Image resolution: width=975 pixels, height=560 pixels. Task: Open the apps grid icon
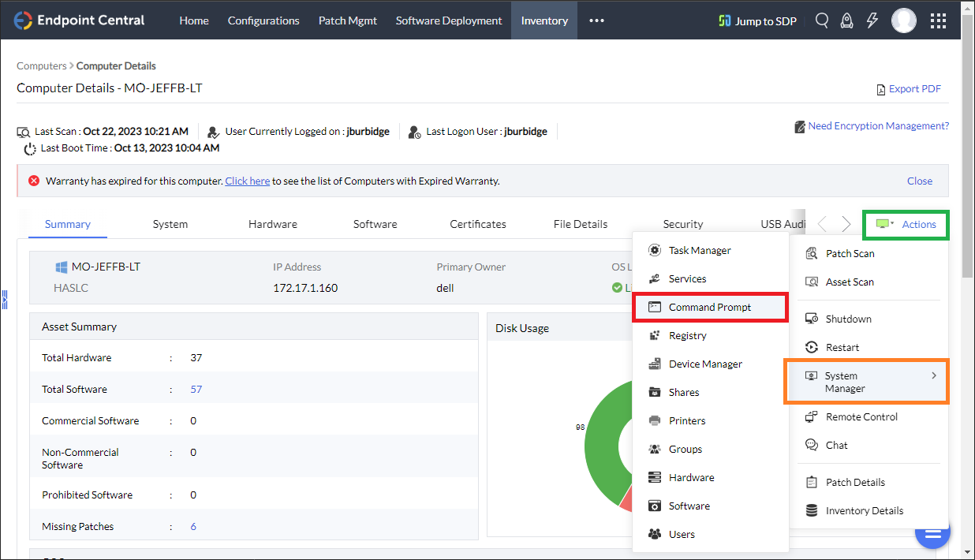(x=938, y=21)
